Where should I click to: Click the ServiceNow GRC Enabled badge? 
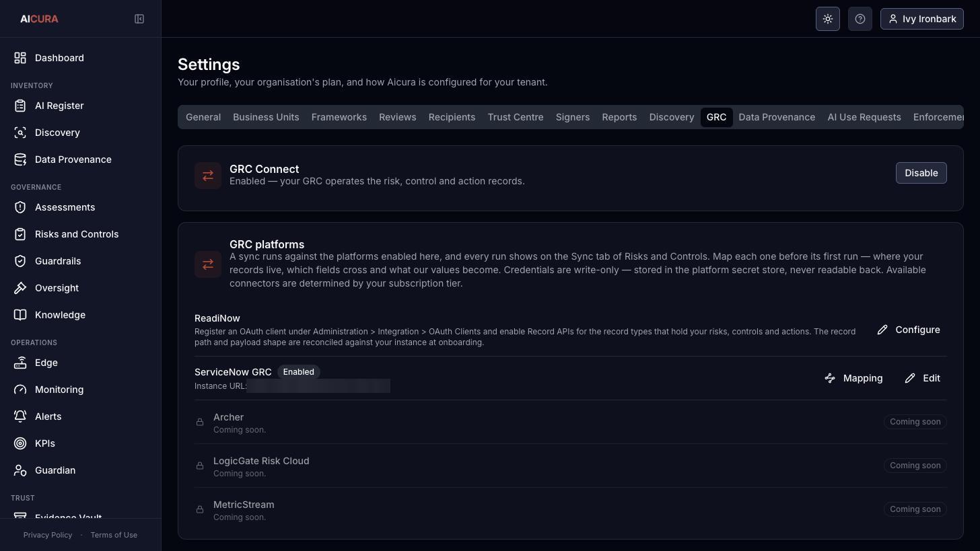click(298, 372)
